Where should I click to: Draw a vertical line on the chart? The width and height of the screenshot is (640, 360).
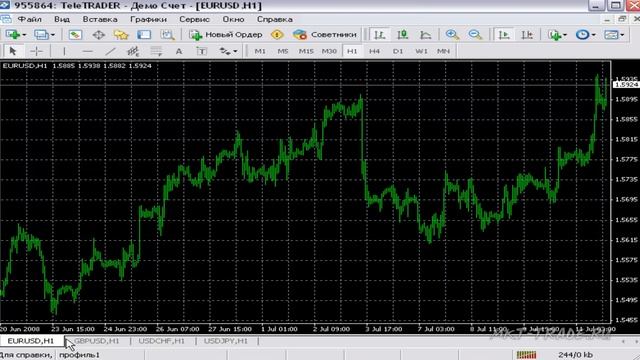point(64,51)
